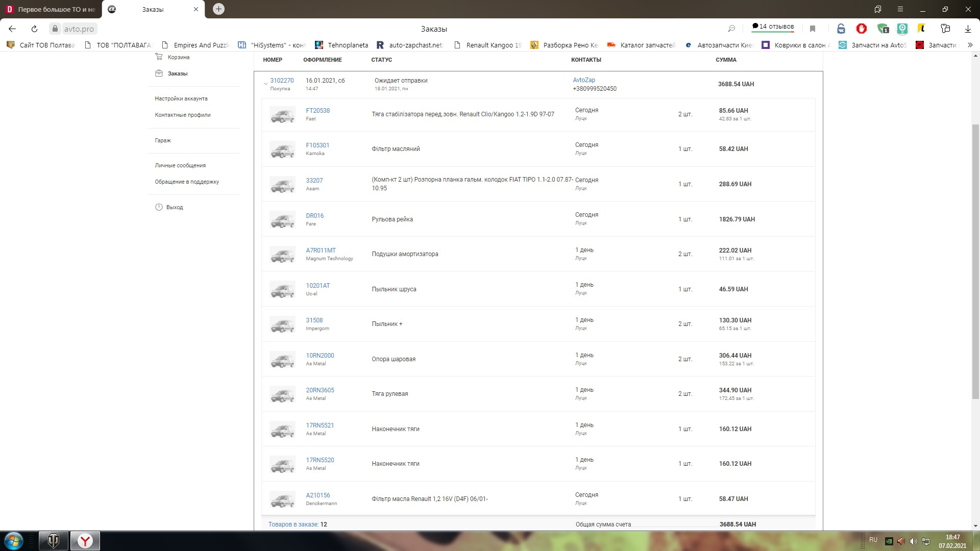The width and height of the screenshot is (980, 551).
Task: Switch to the Первое большое ТО tab
Action: click(51, 9)
